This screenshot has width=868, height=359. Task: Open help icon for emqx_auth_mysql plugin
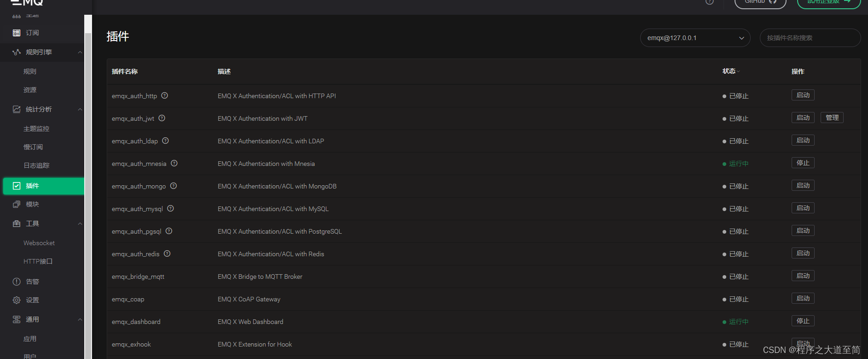click(170, 208)
